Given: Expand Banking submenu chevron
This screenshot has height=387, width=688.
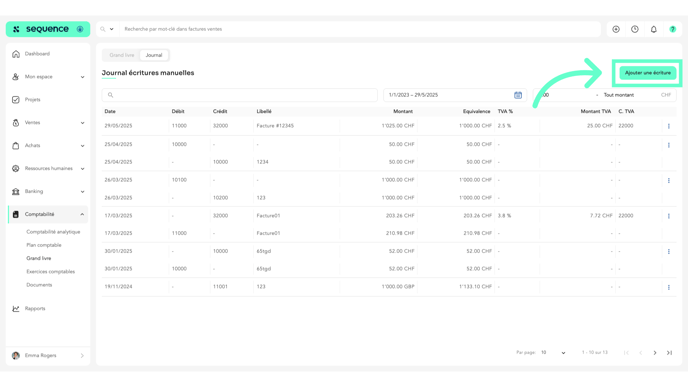Looking at the screenshot, I should [82, 192].
